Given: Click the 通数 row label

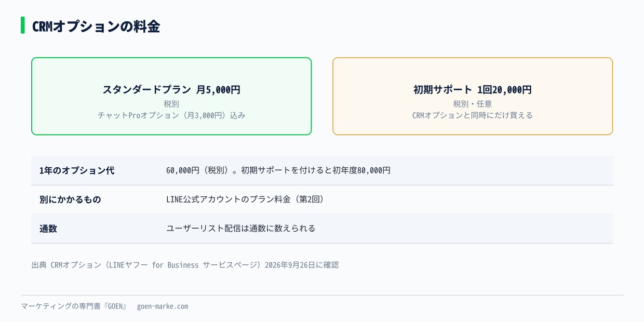Looking at the screenshot, I should (48, 229).
